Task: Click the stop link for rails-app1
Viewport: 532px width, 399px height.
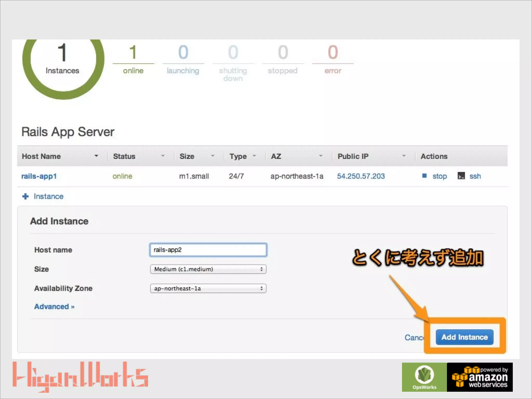Action: click(440, 176)
